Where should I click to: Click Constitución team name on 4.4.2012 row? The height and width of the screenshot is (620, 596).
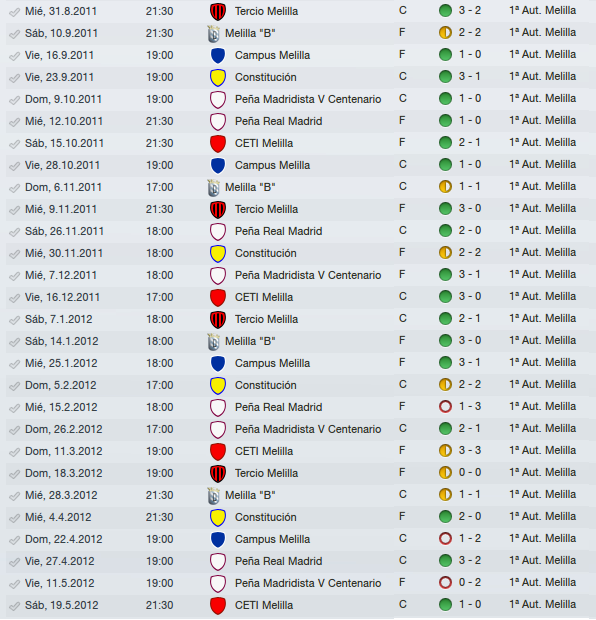(x=265, y=517)
